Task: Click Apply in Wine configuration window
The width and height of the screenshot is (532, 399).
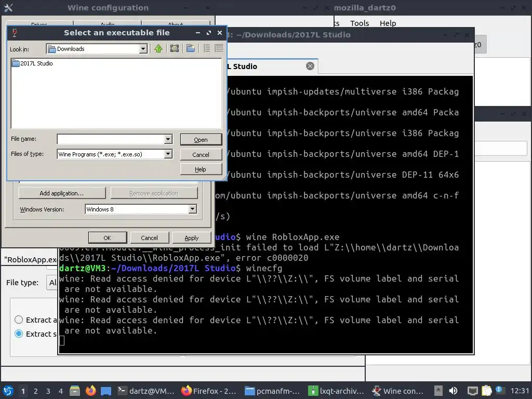Action: pyautogui.click(x=192, y=238)
